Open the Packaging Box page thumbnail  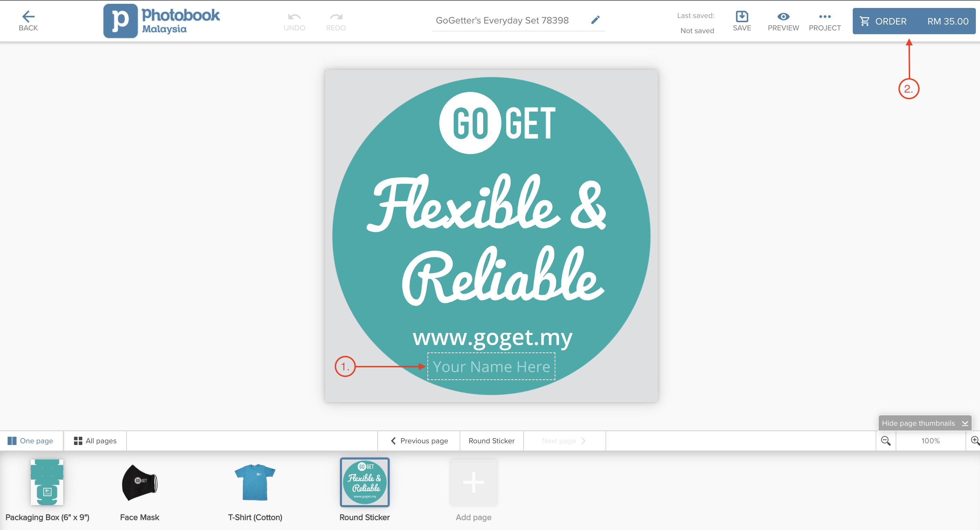[47, 482]
